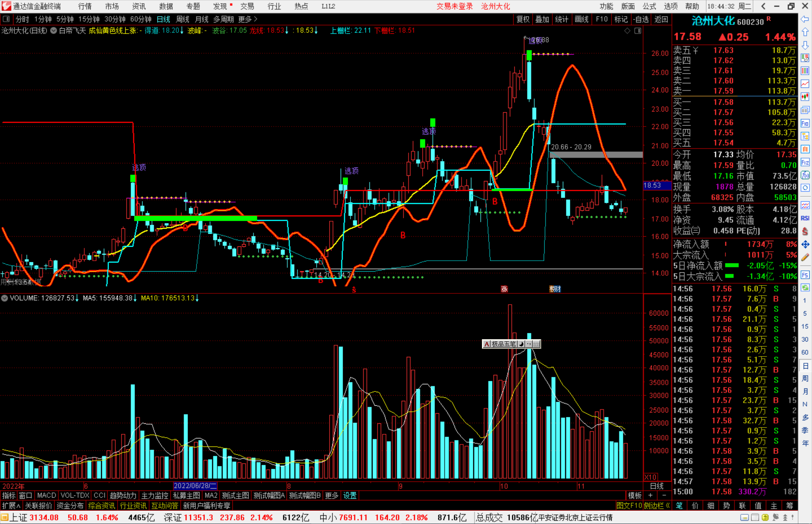Select the pencil drawing tool icon
The image size is (812, 524).
[x=805, y=258]
